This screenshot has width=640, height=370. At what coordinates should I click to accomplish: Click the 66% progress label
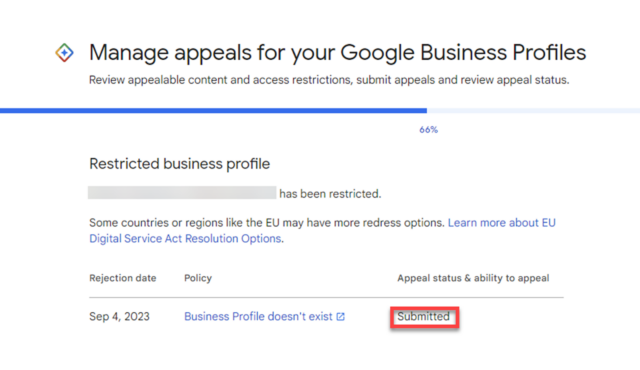429,130
